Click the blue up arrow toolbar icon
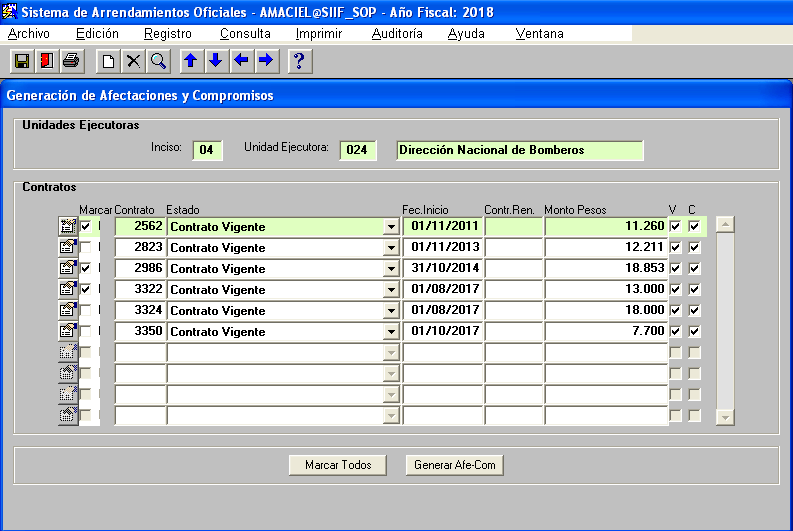 (191, 61)
